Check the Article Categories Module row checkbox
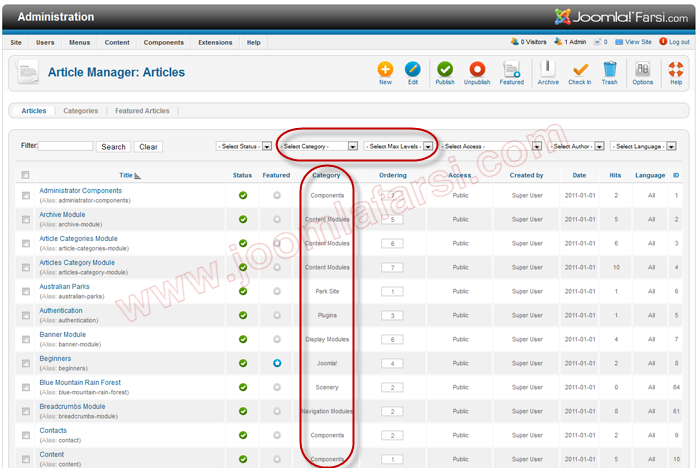This screenshot has height=468, width=700. point(26,243)
